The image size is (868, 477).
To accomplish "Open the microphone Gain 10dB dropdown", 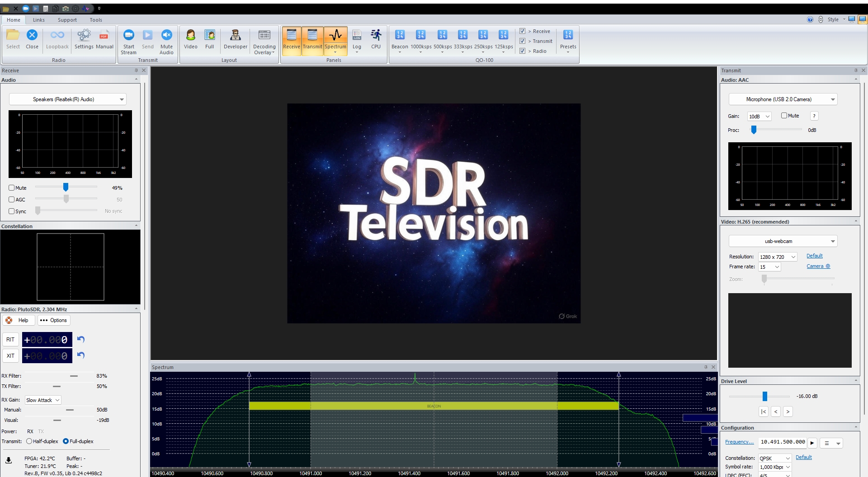I will (x=759, y=117).
